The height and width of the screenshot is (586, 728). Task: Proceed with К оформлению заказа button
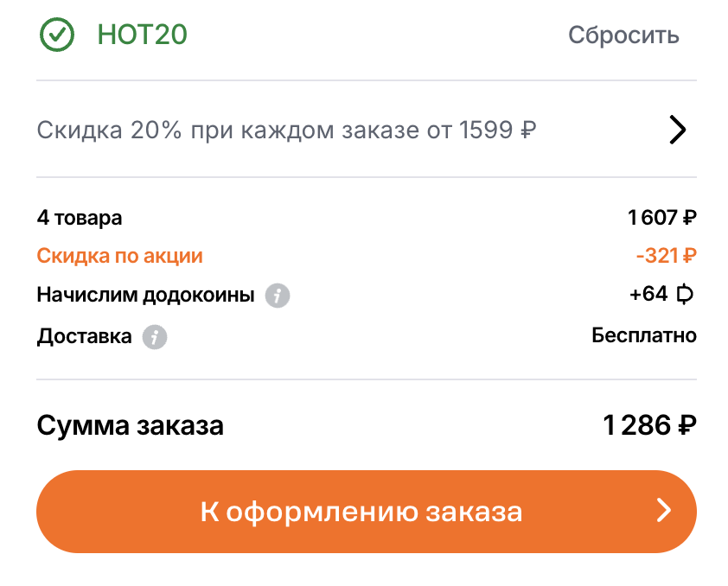tap(363, 512)
